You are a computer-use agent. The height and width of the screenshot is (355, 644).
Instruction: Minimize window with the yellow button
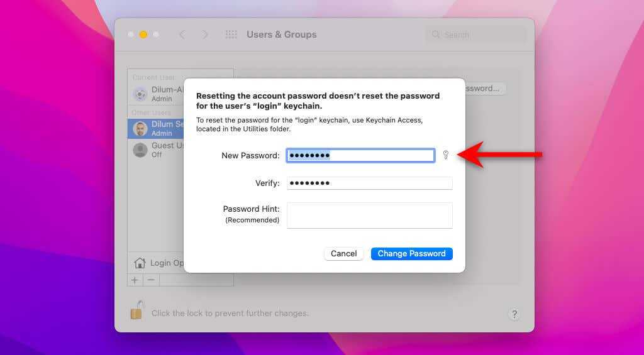(x=143, y=35)
